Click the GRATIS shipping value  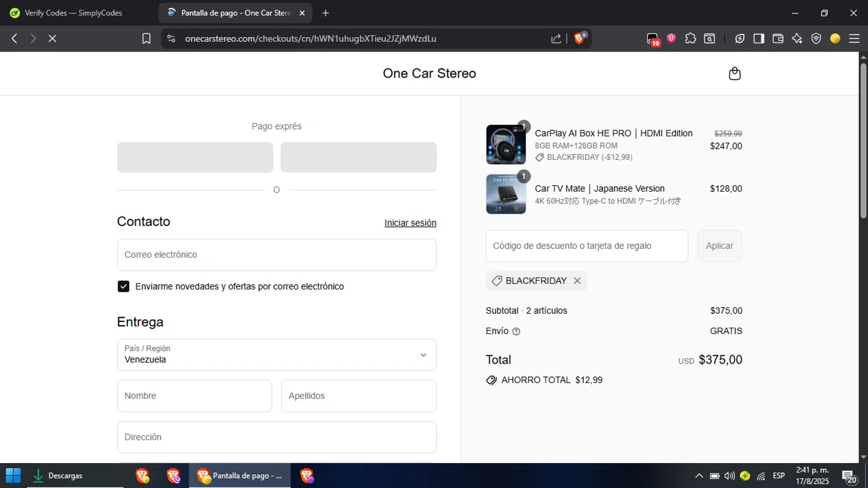[x=726, y=331]
